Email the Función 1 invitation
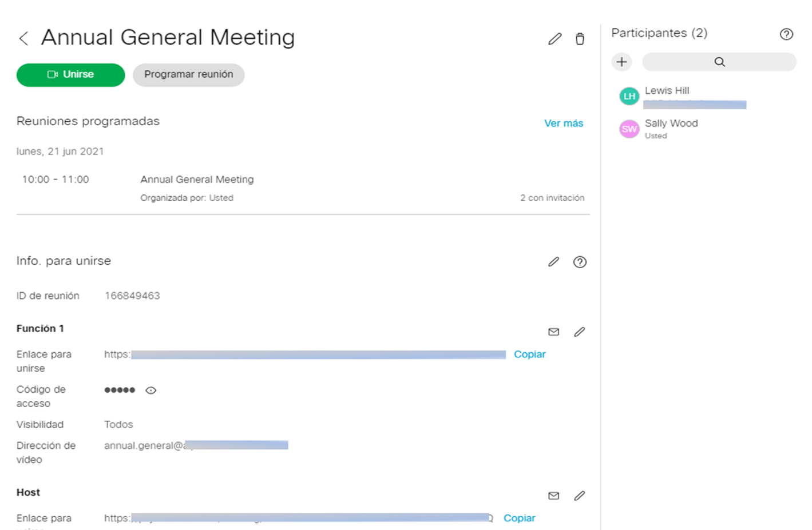812x530 pixels. click(x=553, y=332)
